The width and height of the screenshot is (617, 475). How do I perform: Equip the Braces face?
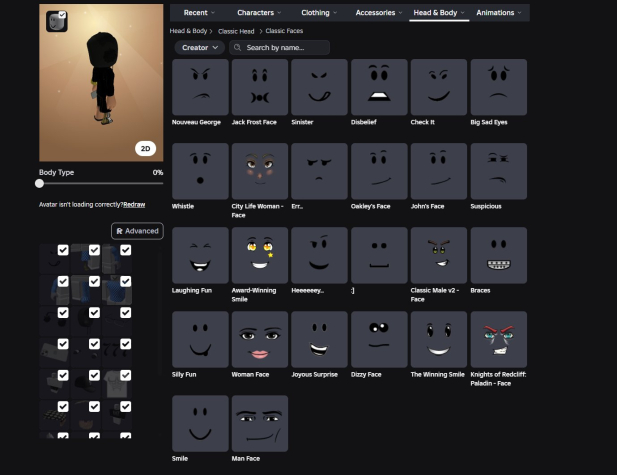pyautogui.click(x=498, y=255)
